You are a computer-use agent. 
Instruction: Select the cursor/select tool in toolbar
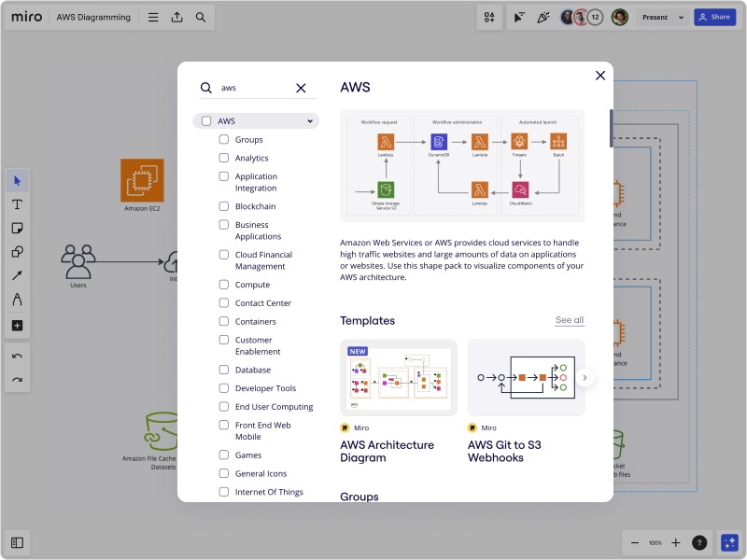16,180
